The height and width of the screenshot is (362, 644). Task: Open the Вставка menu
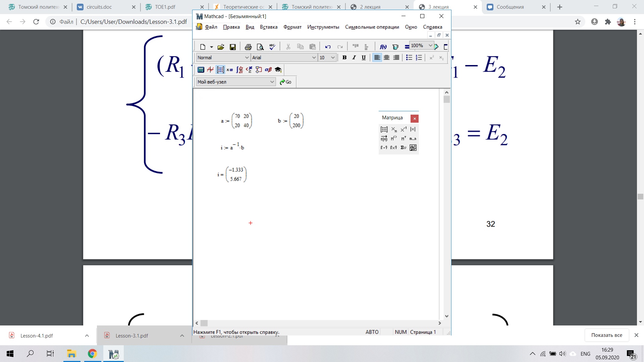click(269, 27)
